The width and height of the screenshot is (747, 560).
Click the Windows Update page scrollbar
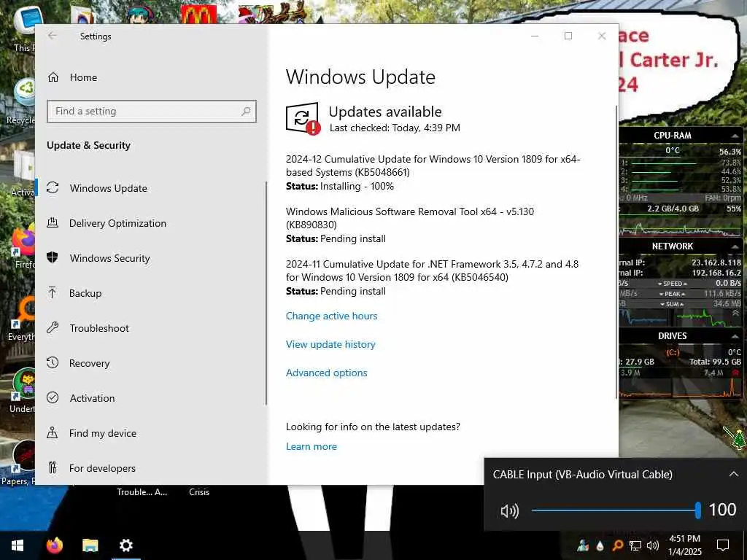(617, 252)
